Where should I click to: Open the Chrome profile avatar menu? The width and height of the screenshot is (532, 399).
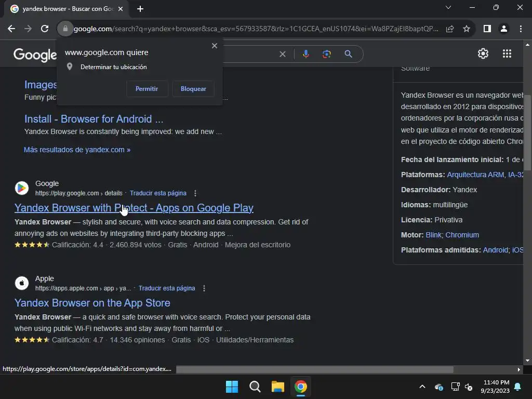(504, 29)
